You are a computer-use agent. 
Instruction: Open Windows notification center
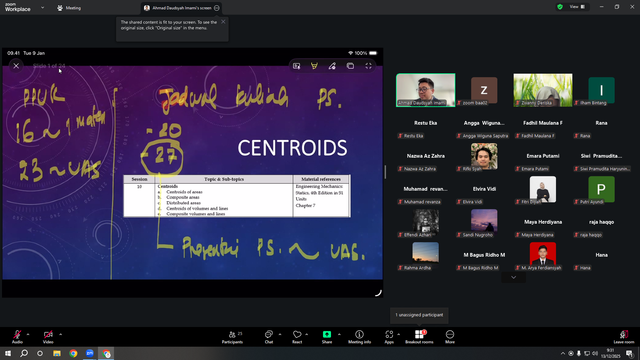pos(630,353)
